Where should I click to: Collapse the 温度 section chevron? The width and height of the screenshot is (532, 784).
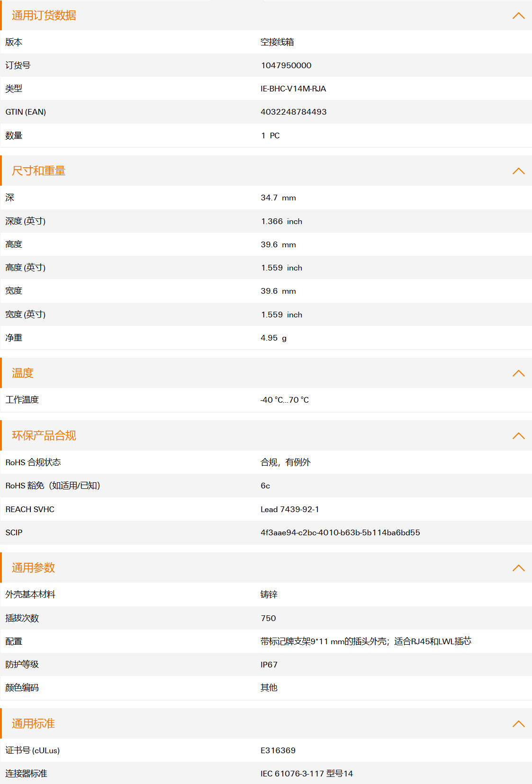coord(519,373)
